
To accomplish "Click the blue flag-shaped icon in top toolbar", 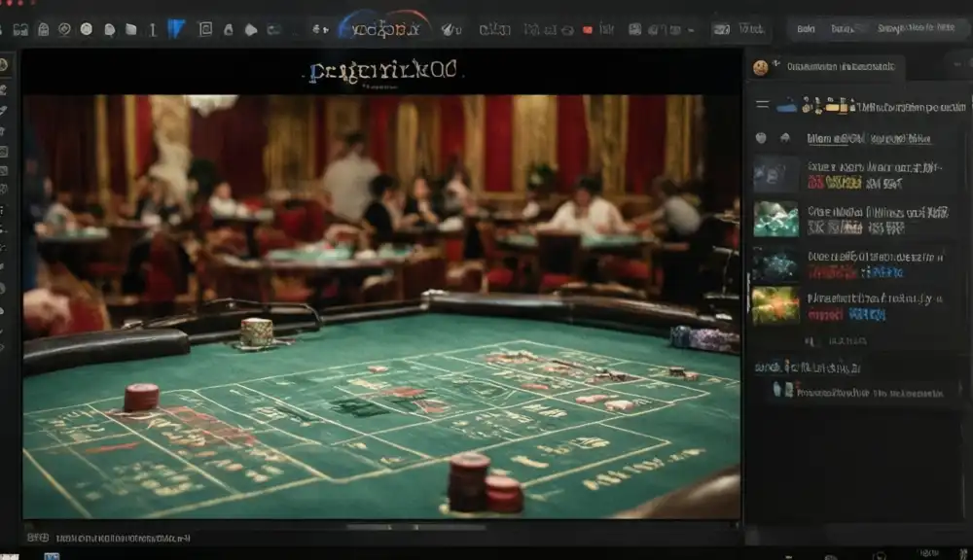I will click(x=176, y=29).
